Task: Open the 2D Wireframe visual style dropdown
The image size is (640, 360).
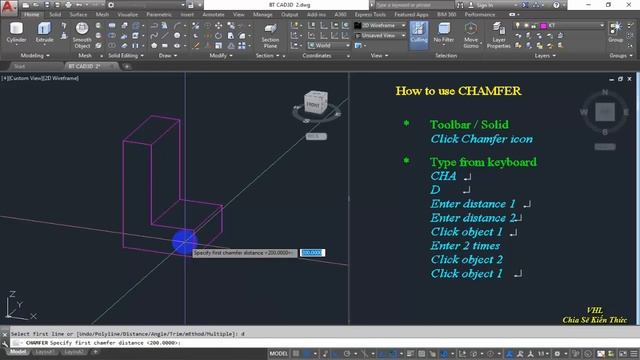Action: [380, 25]
